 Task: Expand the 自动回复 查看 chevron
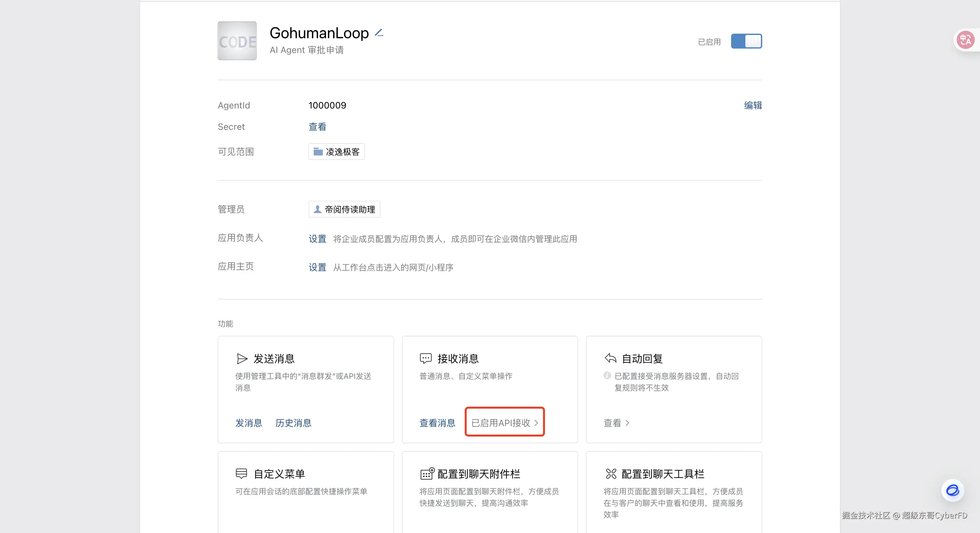627,423
